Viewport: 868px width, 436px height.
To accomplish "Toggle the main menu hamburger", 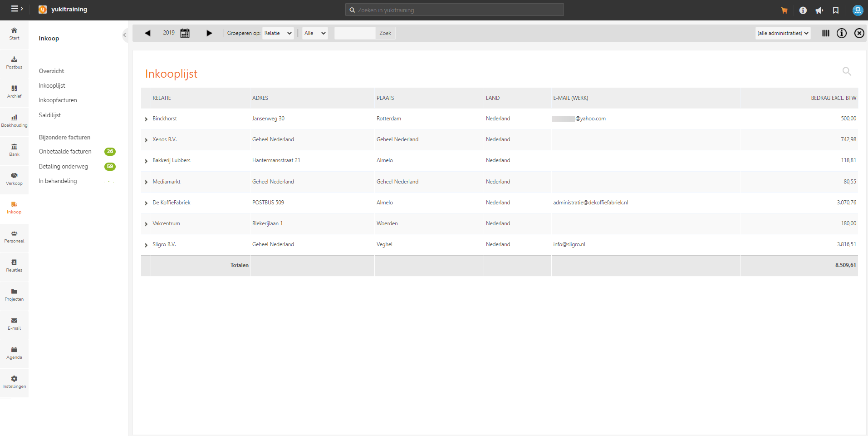I will [17, 9].
